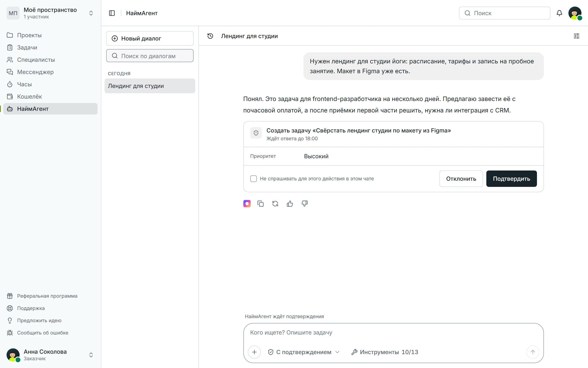This screenshot has width=588, height=368.
Task: Open Поддержка
Action: click(50, 308)
